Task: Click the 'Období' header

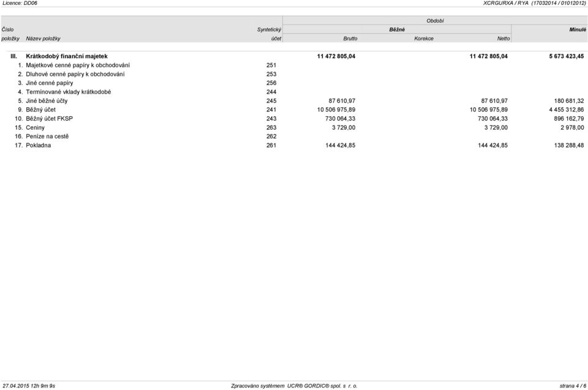Action: pyautogui.click(x=435, y=21)
